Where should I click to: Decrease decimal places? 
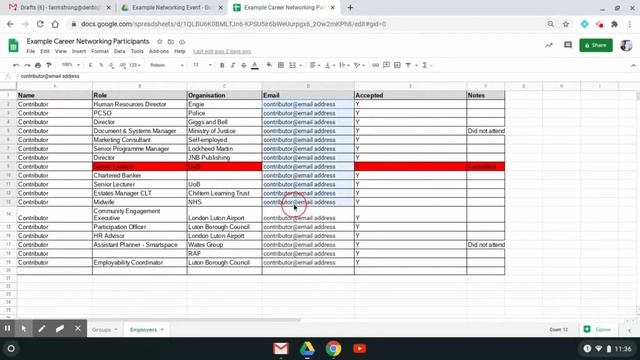[111, 65]
